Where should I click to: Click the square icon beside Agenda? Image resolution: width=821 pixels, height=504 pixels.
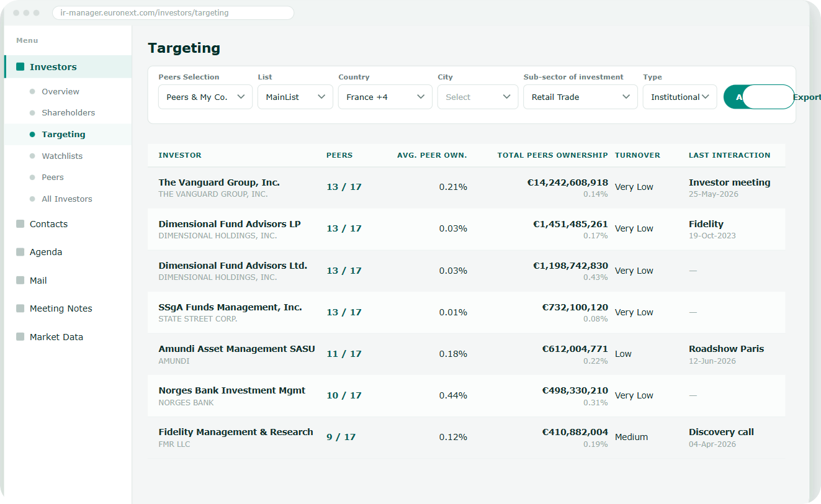click(20, 252)
